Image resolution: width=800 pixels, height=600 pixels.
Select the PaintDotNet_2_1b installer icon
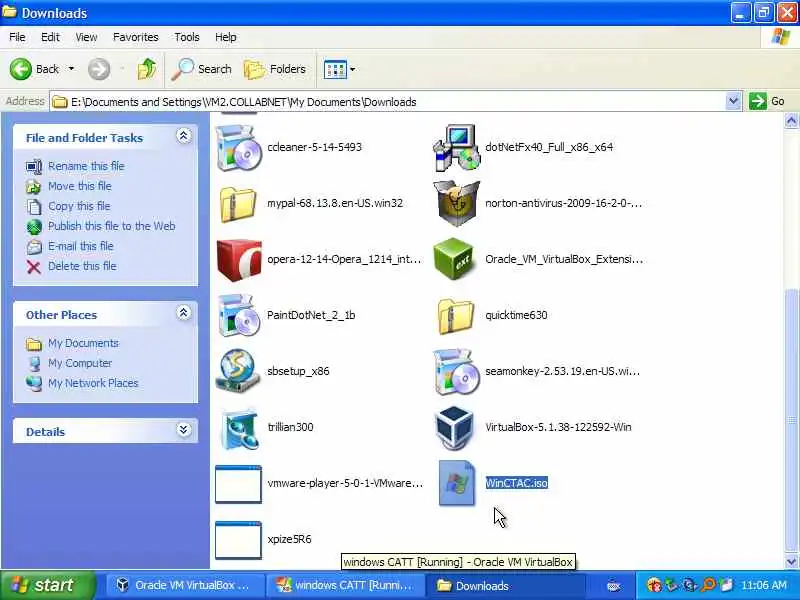pos(238,315)
